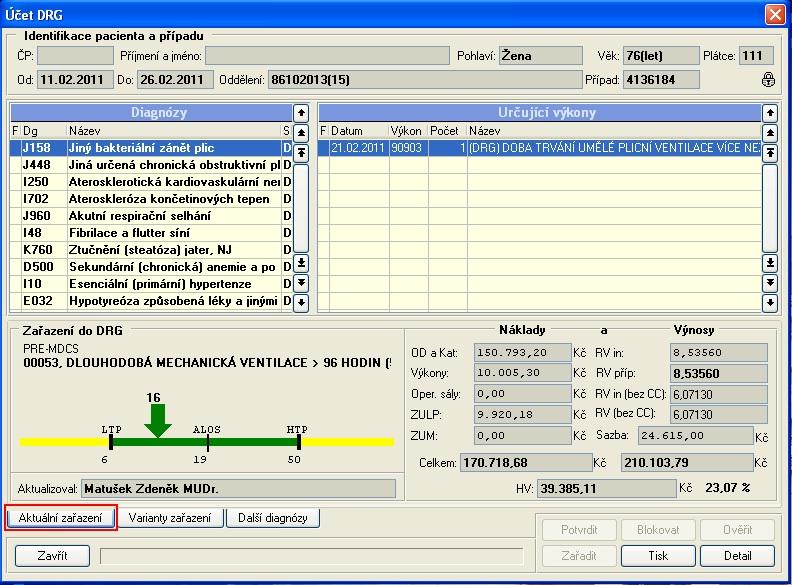Click the Zařadit button
This screenshot has height=585, width=792.
[579, 556]
